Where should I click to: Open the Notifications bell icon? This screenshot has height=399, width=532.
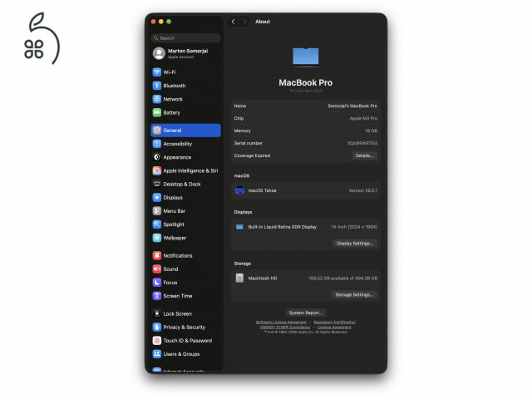pos(157,255)
